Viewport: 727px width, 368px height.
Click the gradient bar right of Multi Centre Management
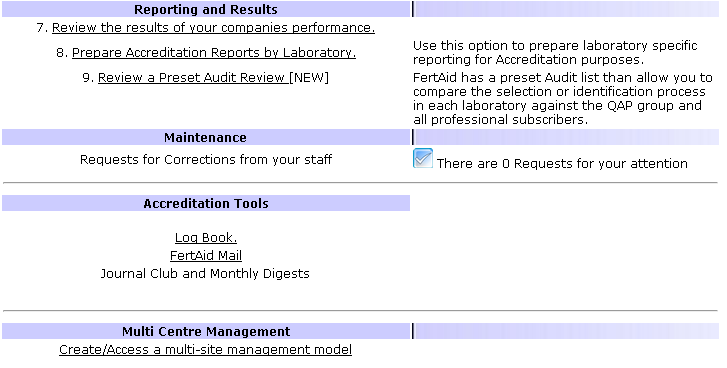[x=566, y=331]
